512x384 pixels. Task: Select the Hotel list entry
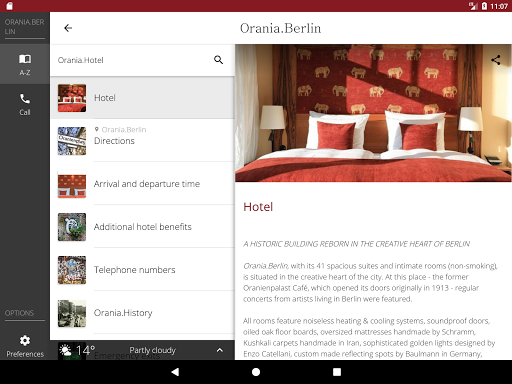(142, 98)
